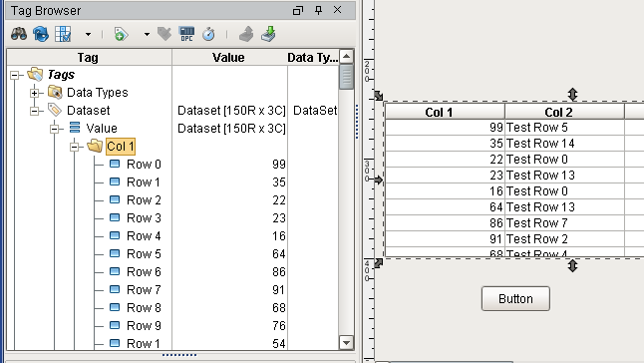The width and height of the screenshot is (644, 363).
Task: Select the Value tree item
Action: pyautogui.click(x=102, y=129)
